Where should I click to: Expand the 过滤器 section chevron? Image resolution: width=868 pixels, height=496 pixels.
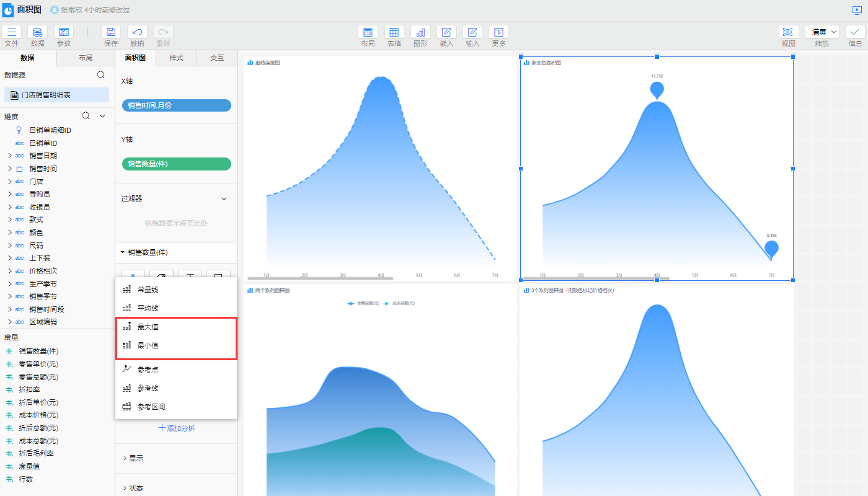coord(224,198)
